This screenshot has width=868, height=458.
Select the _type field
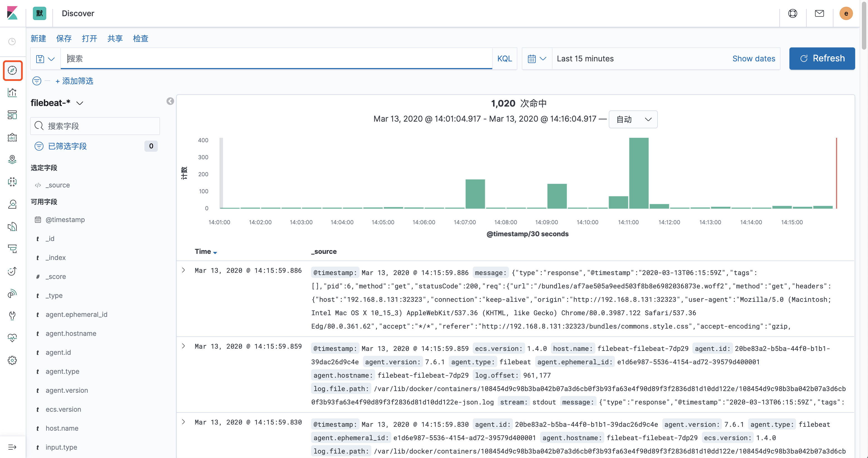(54, 295)
